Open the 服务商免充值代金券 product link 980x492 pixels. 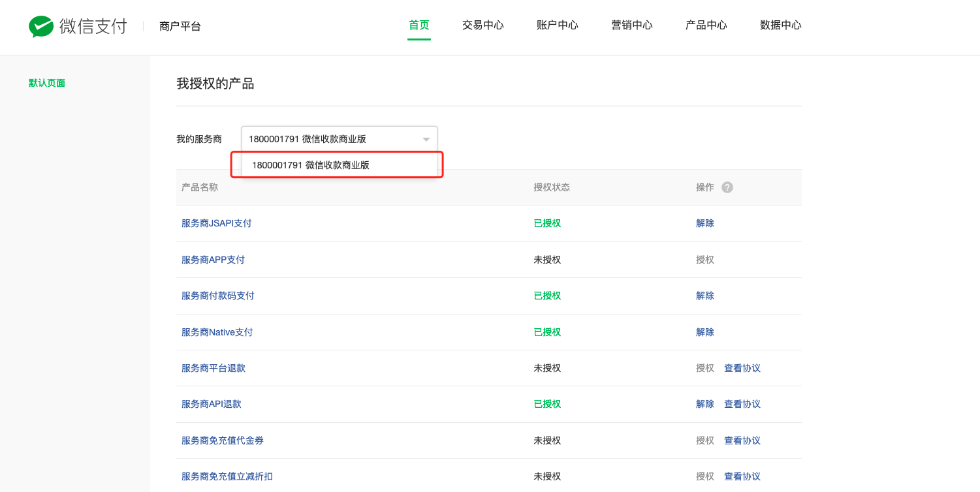pos(223,440)
